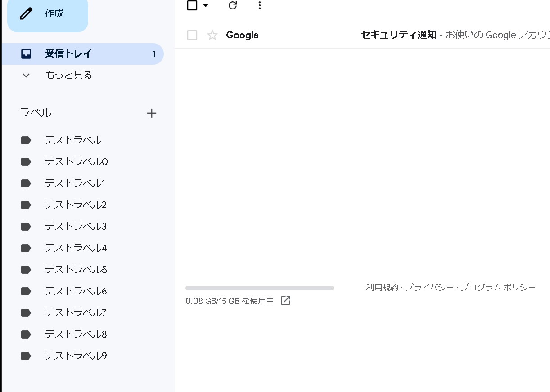
Task: Click the tag icon beside テストラベル3
Action: (26, 227)
